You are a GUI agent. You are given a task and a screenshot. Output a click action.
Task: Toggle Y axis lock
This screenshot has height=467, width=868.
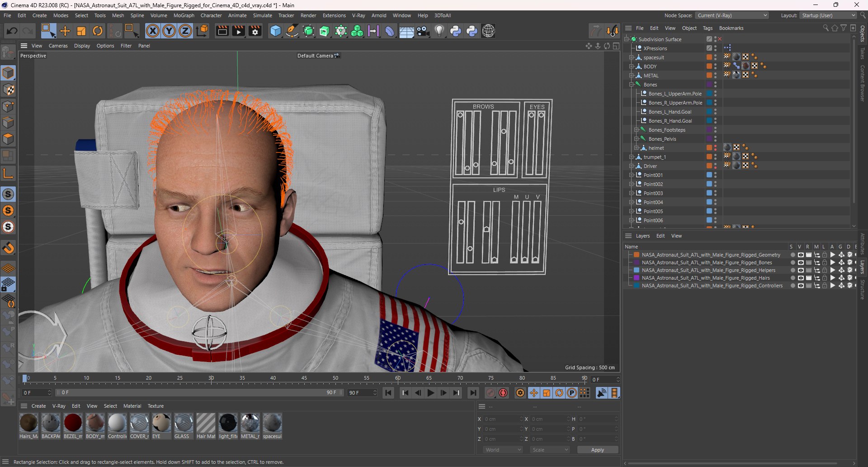tap(169, 31)
